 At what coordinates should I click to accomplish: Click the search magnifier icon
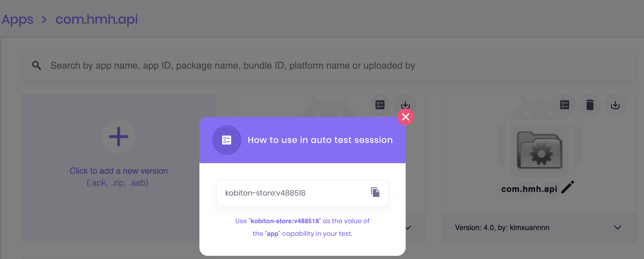(37, 65)
